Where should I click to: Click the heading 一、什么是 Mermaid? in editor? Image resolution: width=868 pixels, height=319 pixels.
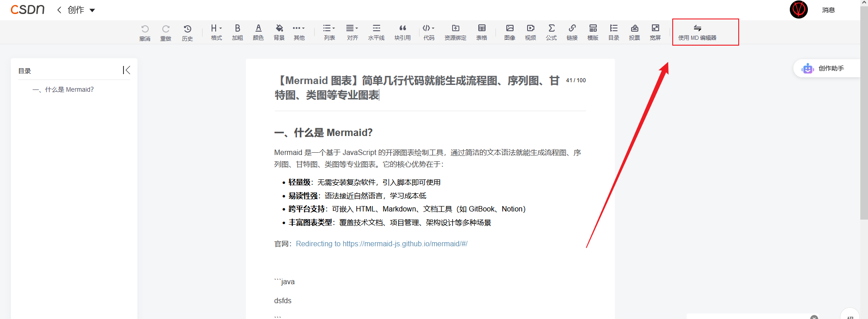click(323, 132)
